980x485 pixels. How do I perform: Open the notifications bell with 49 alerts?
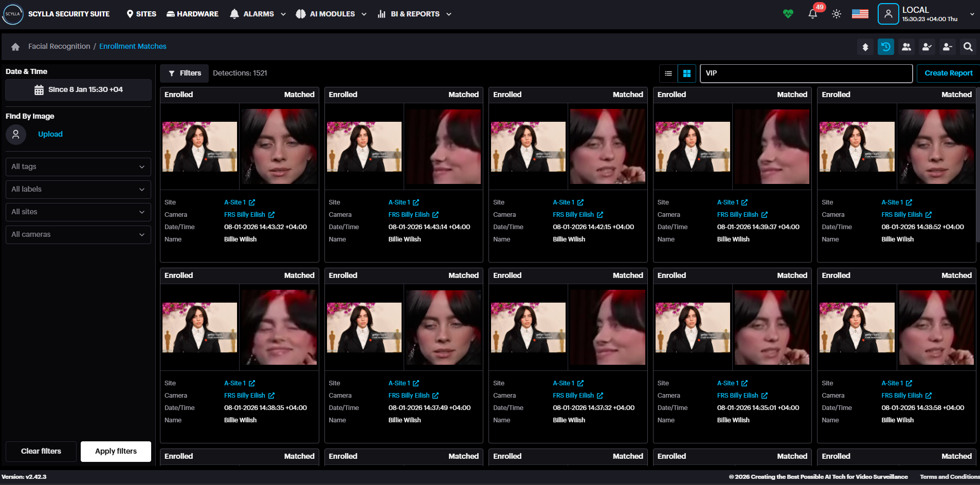tap(813, 14)
